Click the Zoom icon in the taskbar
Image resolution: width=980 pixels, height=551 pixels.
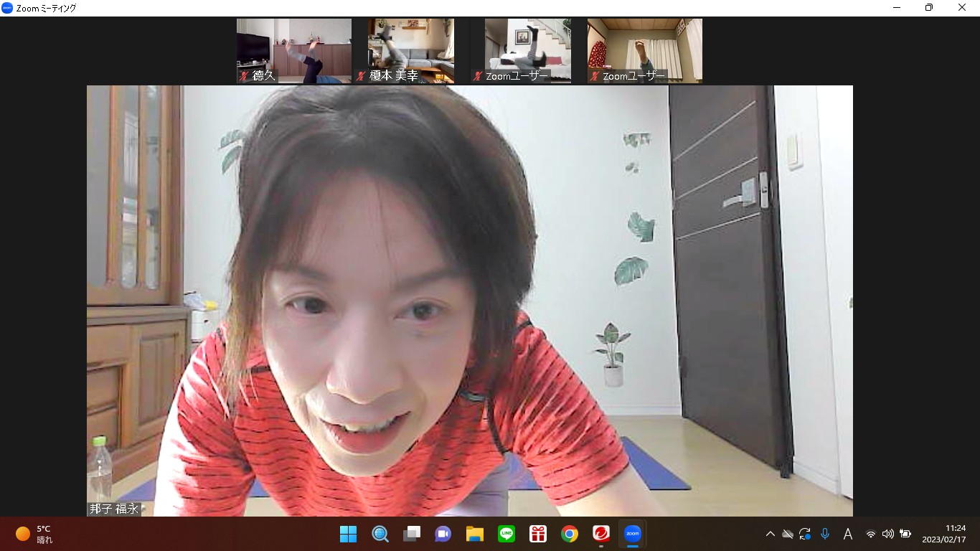[x=633, y=534]
